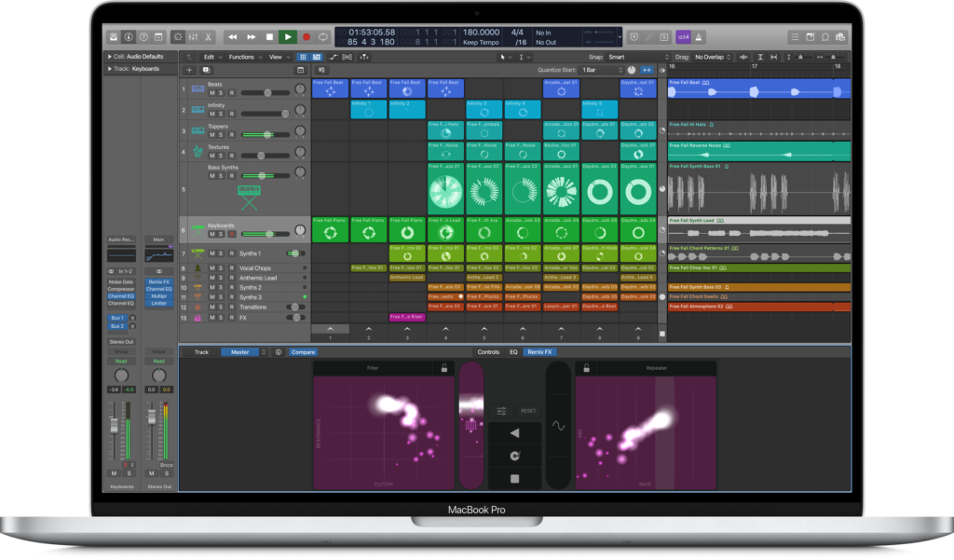Solo the Keyboards track

[221, 234]
